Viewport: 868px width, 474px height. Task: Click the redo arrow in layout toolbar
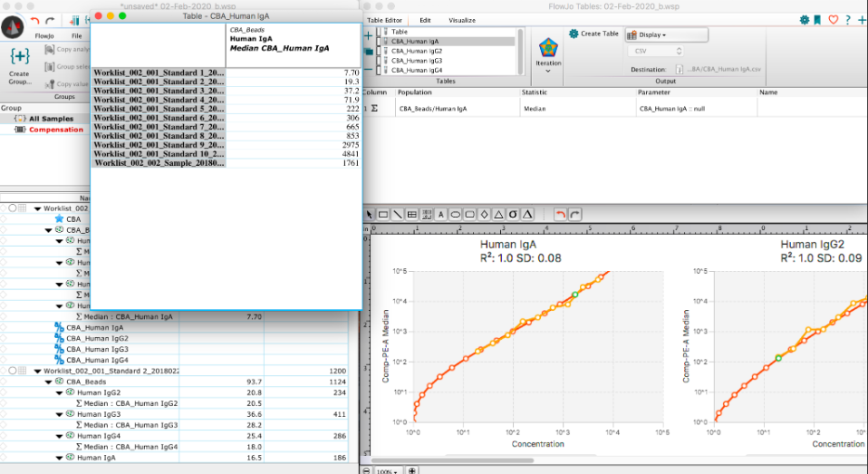574,214
